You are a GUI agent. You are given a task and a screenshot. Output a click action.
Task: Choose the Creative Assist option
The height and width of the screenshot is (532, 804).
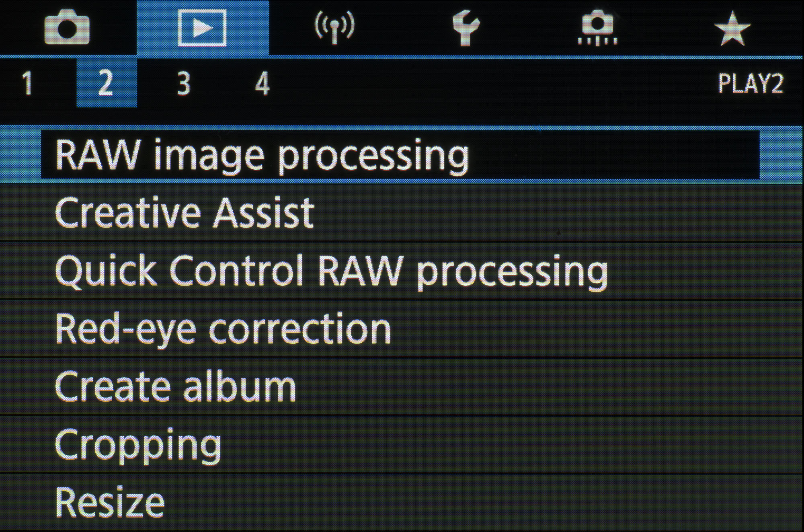(184, 213)
